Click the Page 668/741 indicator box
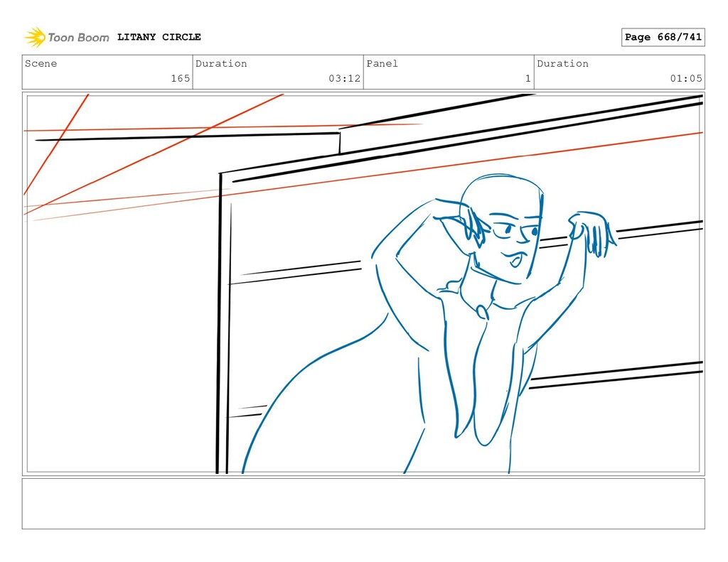728x562 pixels. [x=663, y=37]
